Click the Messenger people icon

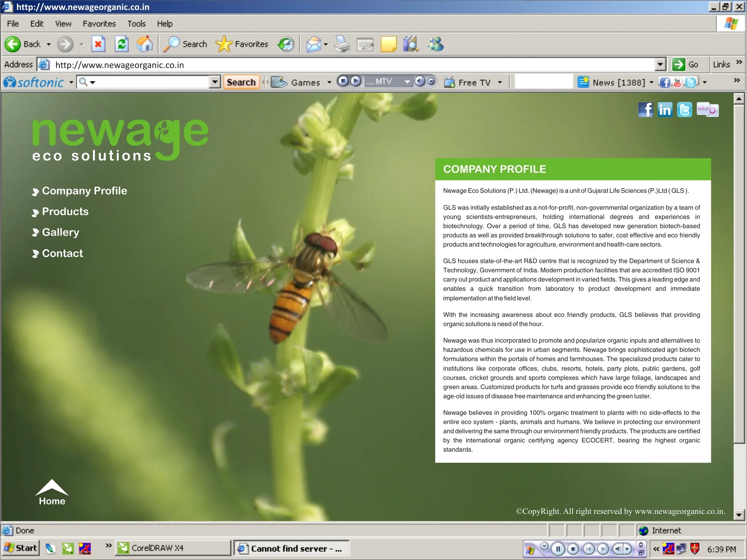436,44
